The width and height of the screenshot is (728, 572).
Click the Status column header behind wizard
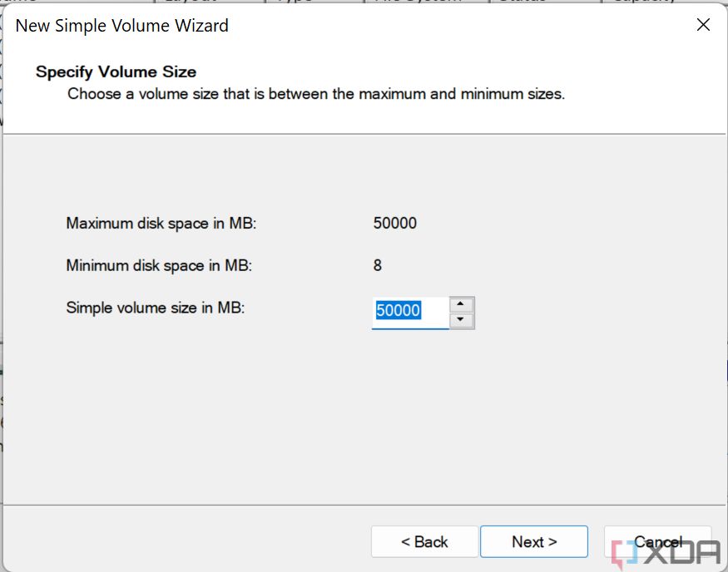522,2
